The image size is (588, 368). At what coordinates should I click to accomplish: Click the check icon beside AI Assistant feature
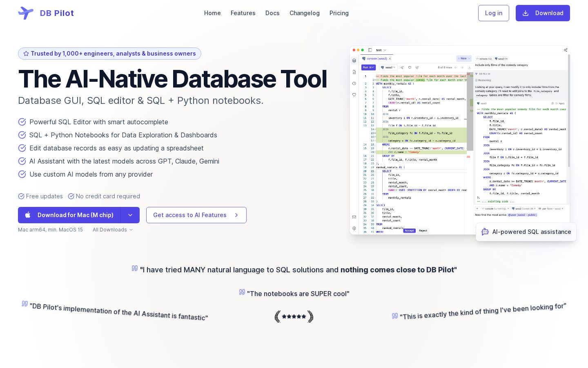pyautogui.click(x=22, y=161)
